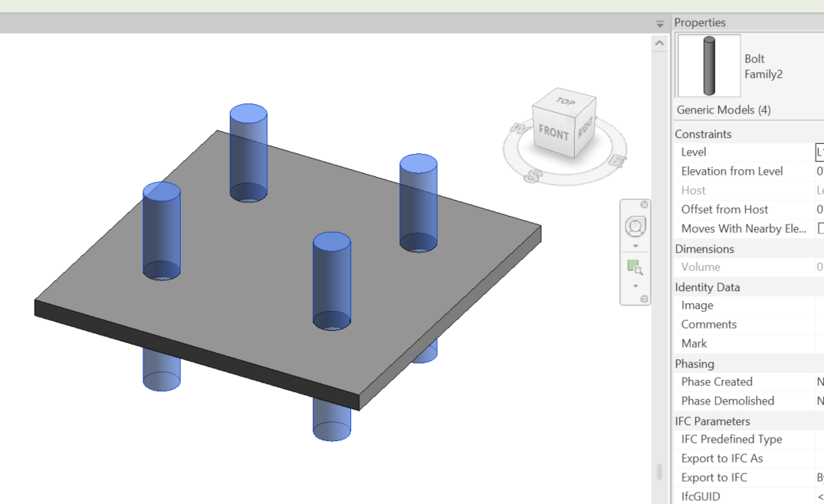Click the Comments input field
The width and height of the screenshot is (824, 504).
tap(819, 324)
